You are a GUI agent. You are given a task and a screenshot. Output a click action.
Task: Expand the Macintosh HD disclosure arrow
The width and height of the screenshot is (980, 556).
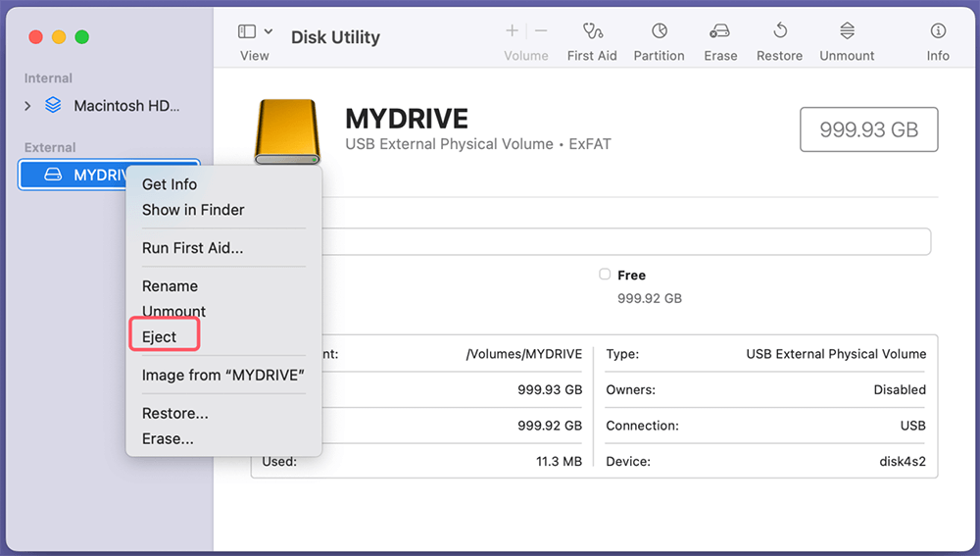point(28,106)
